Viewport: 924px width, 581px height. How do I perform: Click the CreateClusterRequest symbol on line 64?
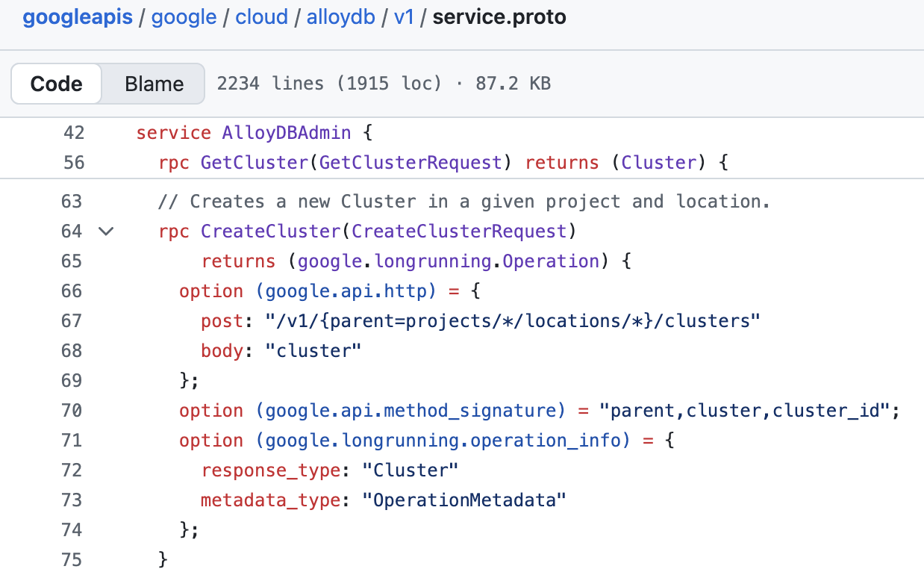point(459,232)
